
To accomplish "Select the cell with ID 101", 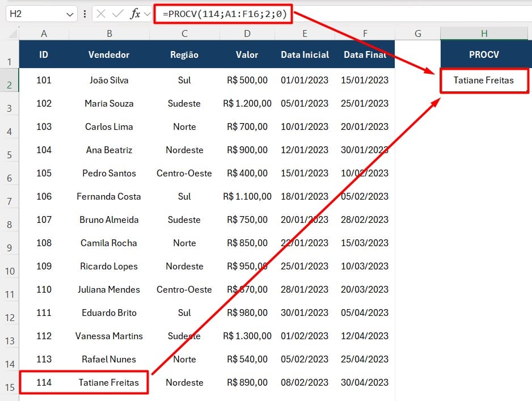I will pyautogui.click(x=44, y=81).
